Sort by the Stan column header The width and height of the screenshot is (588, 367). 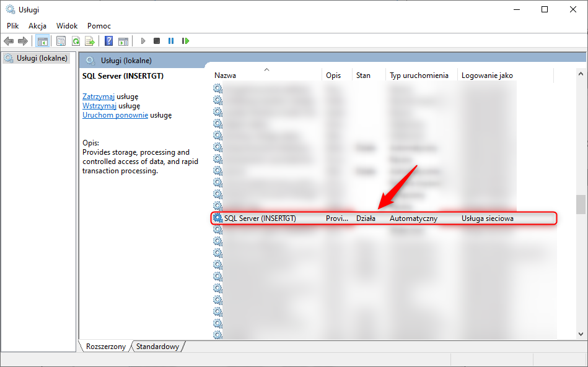[369, 76]
